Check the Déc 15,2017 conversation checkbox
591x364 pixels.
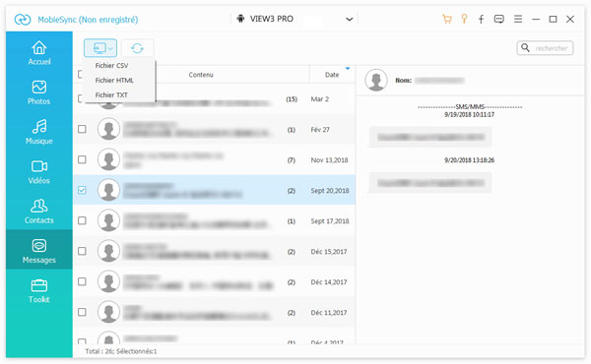pyautogui.click(x=82, y=251)
